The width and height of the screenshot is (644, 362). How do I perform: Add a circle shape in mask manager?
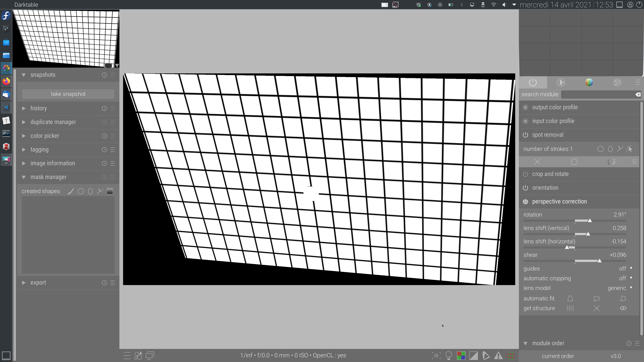click(80, 191)
